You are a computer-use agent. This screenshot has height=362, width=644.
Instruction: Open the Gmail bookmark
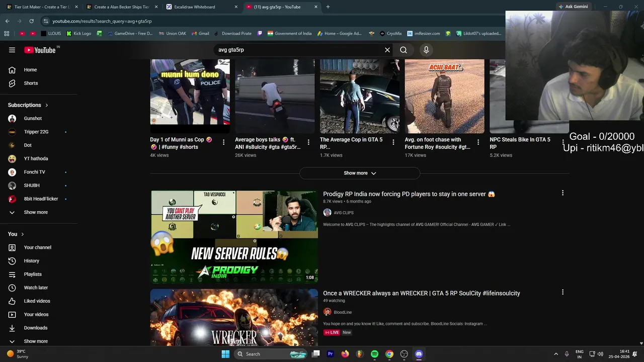coord(200,34)
